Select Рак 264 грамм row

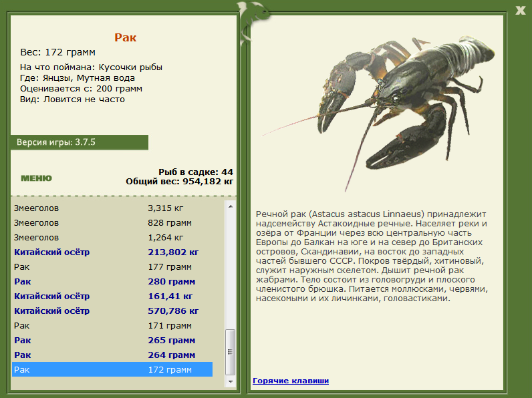point(112,355)
